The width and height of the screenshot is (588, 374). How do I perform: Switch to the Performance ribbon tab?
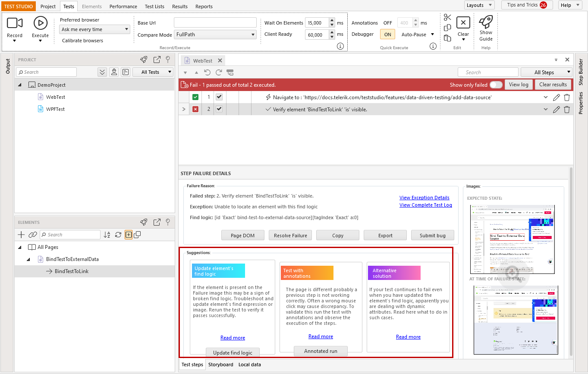pyautogui.click(x=123, y=6)
